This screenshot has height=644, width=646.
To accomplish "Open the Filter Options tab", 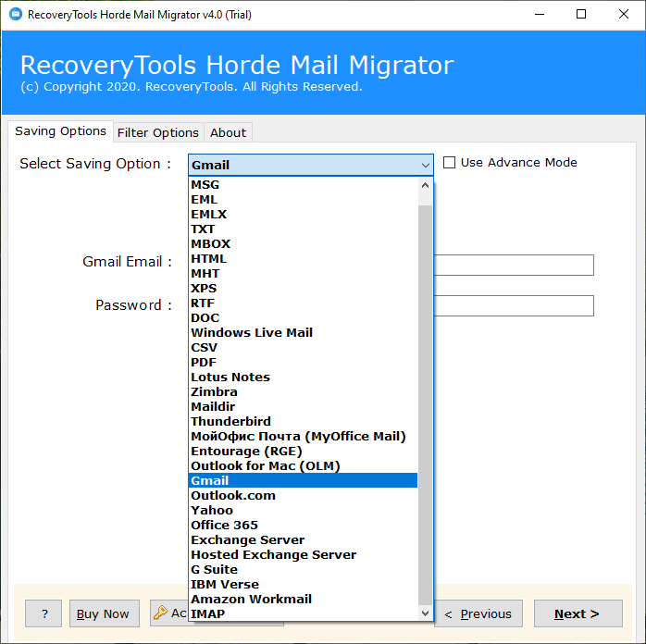I will 158,132.
